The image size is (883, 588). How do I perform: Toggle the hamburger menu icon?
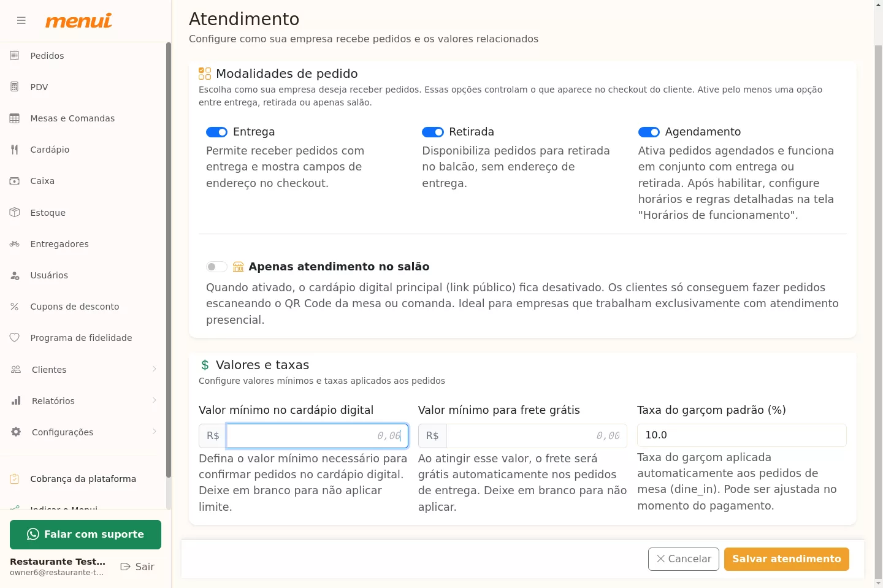coord(21,20)
